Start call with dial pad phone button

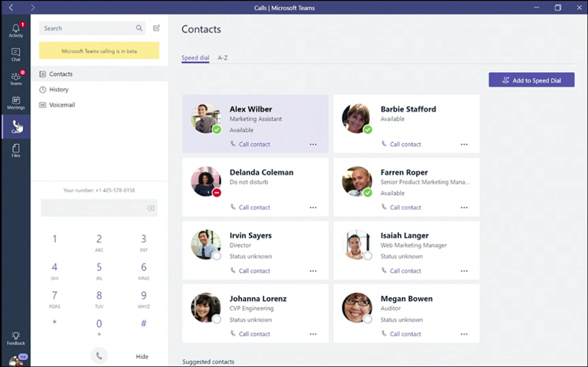click(x=99, y=356)
